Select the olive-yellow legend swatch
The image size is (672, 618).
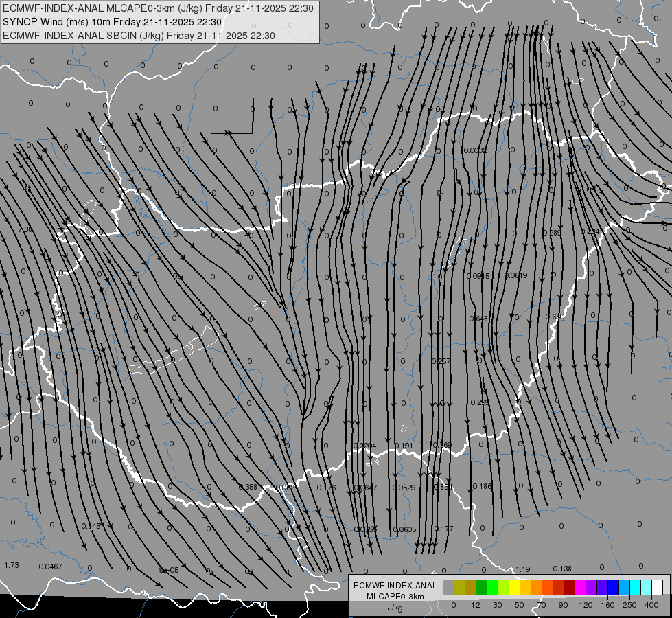459,587
